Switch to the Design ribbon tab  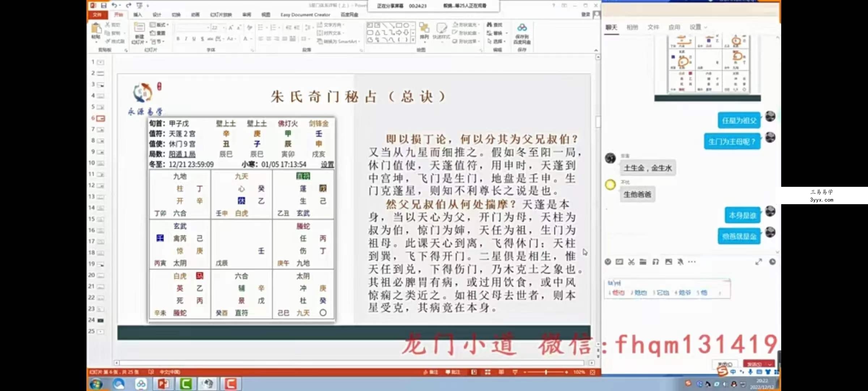pos(157,14)
